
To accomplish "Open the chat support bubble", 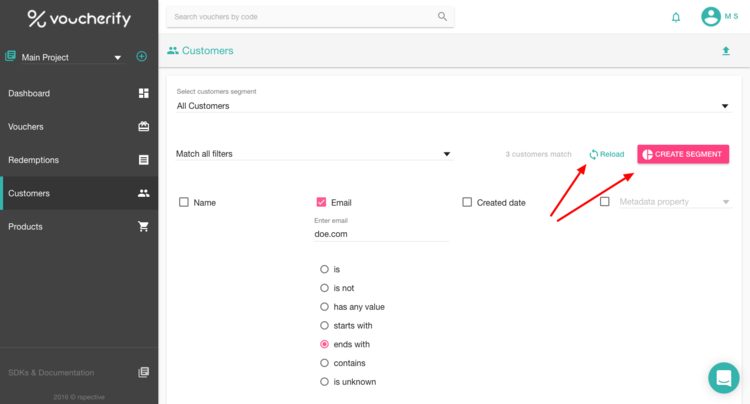I will [x=724, y=378].
